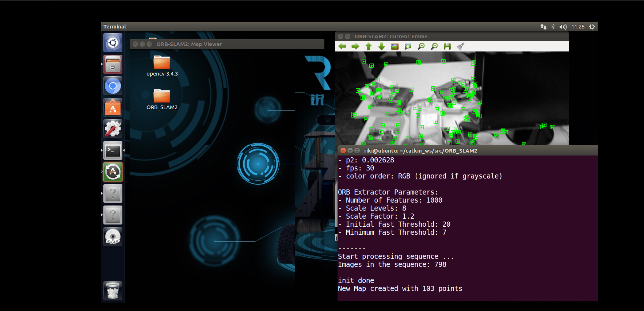Click the original size picture icon in Current Frame
Viewport: 644px width, 311px height.
pos(395,46)
